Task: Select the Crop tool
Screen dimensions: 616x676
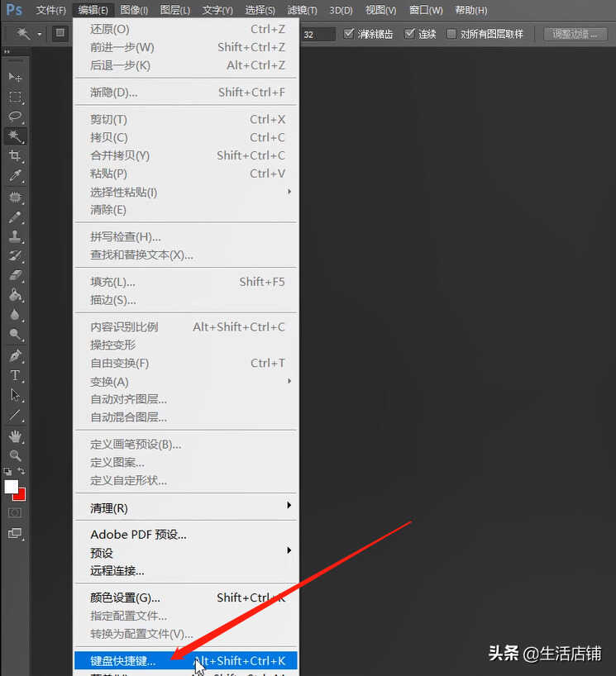Action: coord(15,155)
